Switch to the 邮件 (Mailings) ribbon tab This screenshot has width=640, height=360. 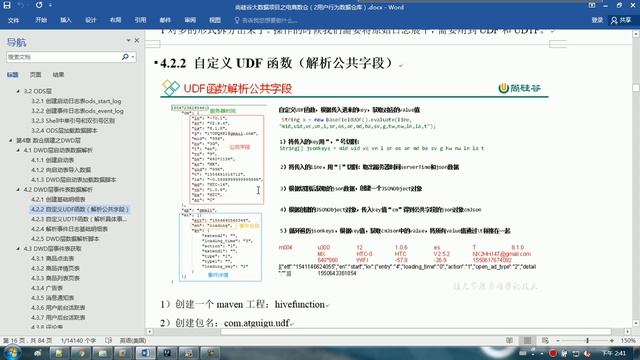point(165,20)
